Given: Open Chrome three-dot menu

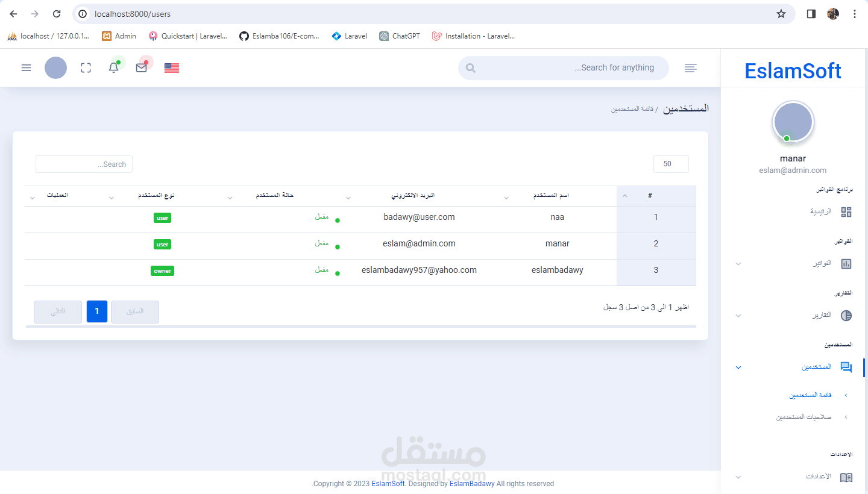Looking at the screenshot, I should pos(855,14).
